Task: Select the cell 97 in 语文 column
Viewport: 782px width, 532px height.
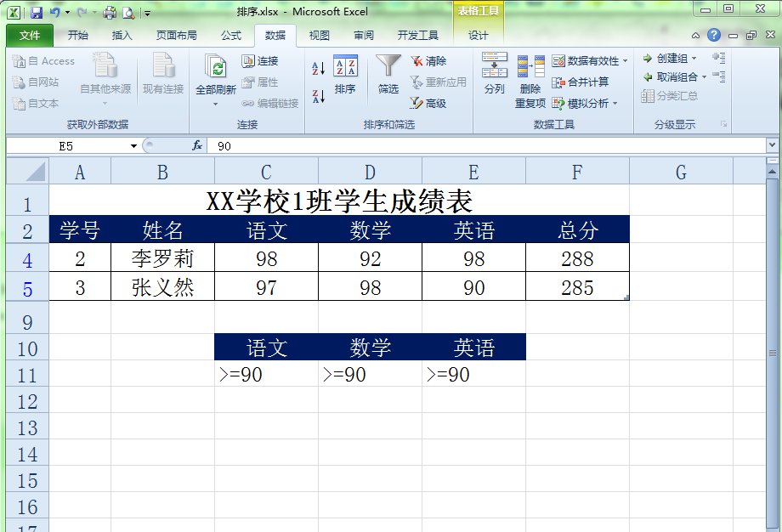Action: 266,286
